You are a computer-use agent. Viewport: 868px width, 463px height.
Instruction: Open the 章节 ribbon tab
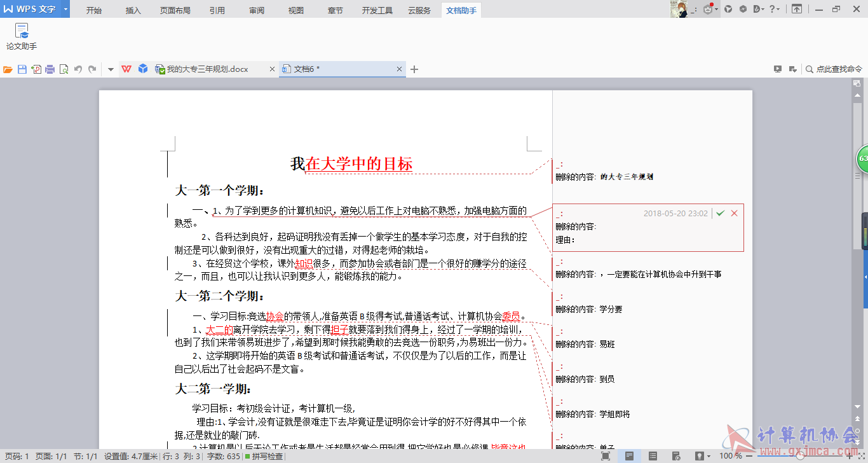point(336,10)
